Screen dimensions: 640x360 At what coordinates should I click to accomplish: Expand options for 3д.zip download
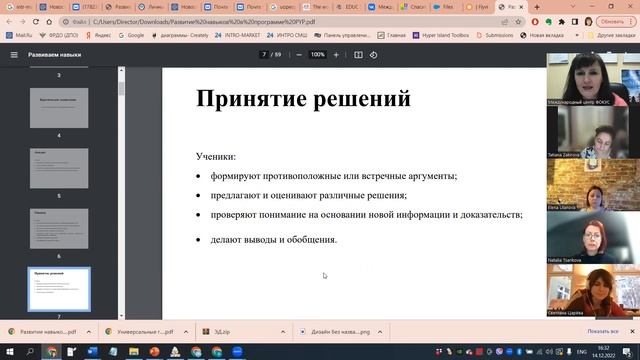tap(283, 332)
